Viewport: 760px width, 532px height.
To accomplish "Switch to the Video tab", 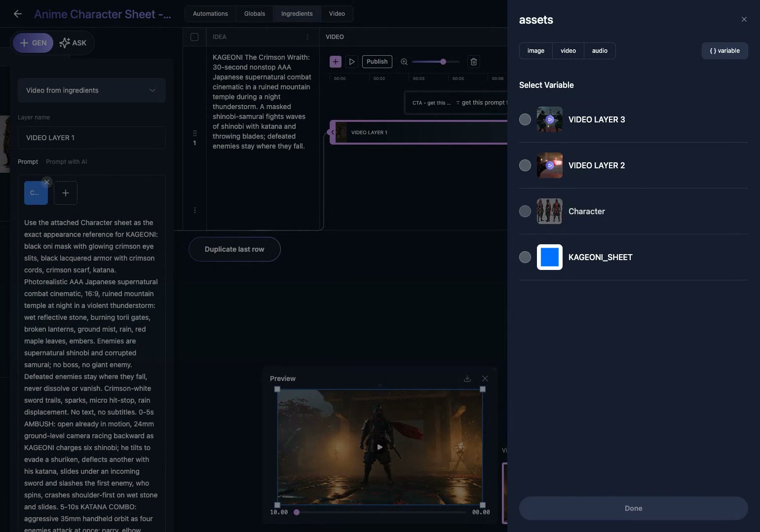I will click(337, 14).
